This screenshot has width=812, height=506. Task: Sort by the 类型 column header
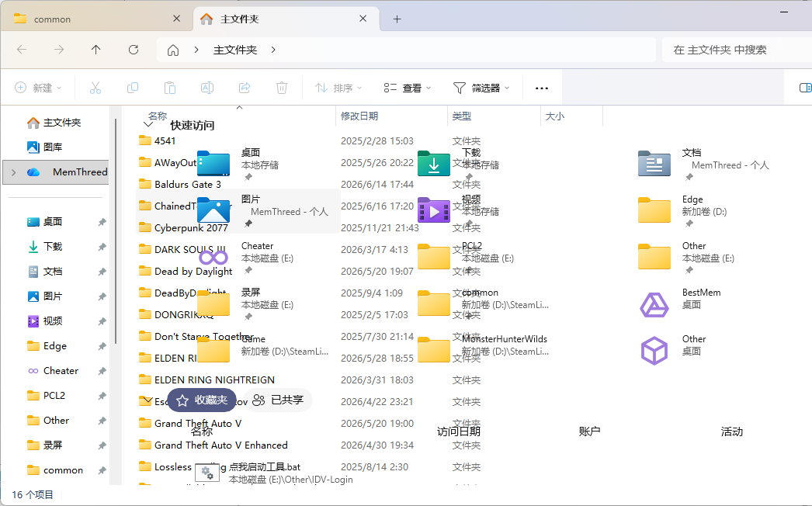coord(462,116)
